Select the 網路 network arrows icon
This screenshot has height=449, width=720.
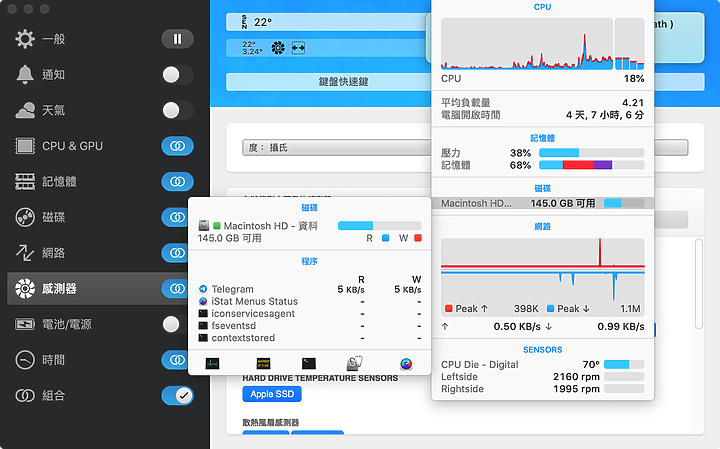tap(25, 253)
